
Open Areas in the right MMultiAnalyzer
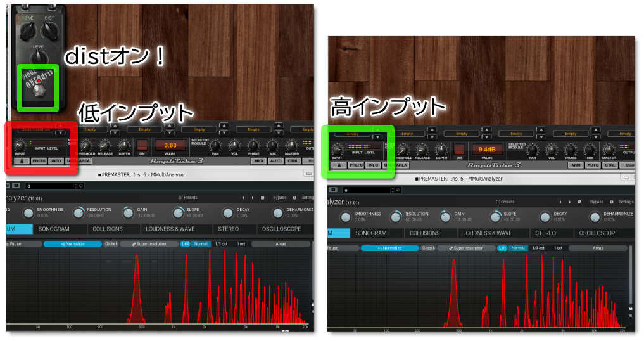point(598,248)
